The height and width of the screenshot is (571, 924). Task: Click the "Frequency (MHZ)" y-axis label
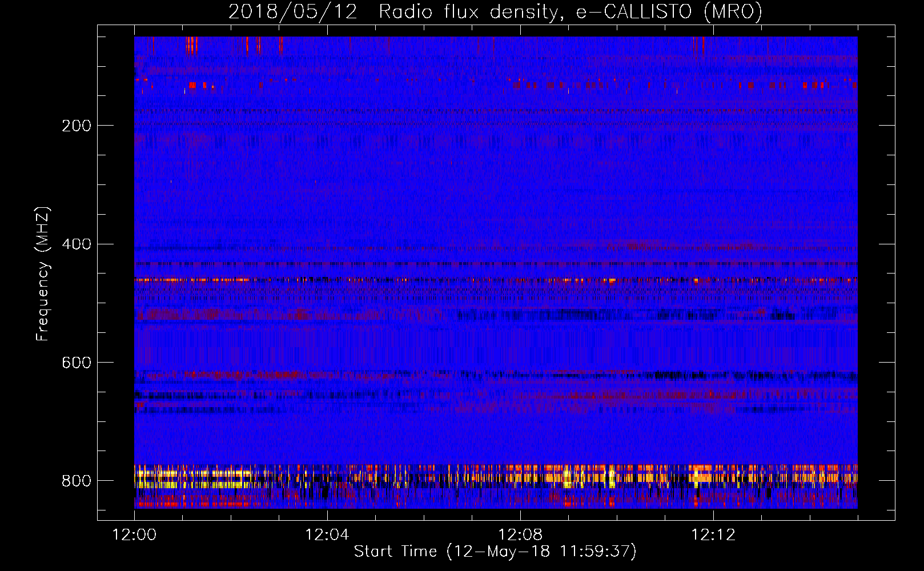coord(43,274)
